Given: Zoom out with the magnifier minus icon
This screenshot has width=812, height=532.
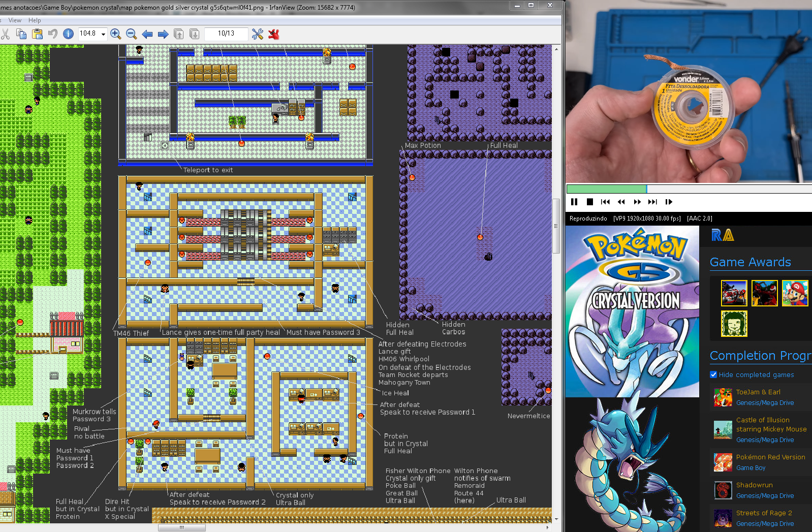Looking at the screenshot, I should [131, 34].
